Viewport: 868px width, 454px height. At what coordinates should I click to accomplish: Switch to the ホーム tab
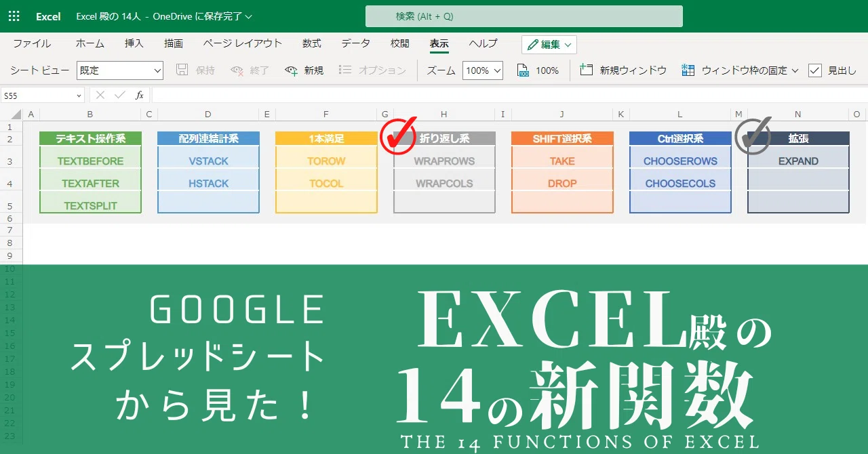tap(90, 43)
